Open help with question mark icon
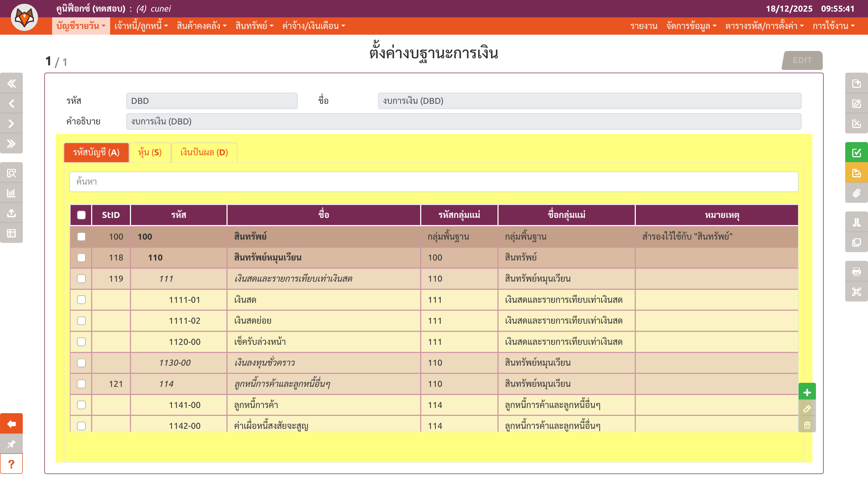This screenshot has height=488, width=868. 11,464
